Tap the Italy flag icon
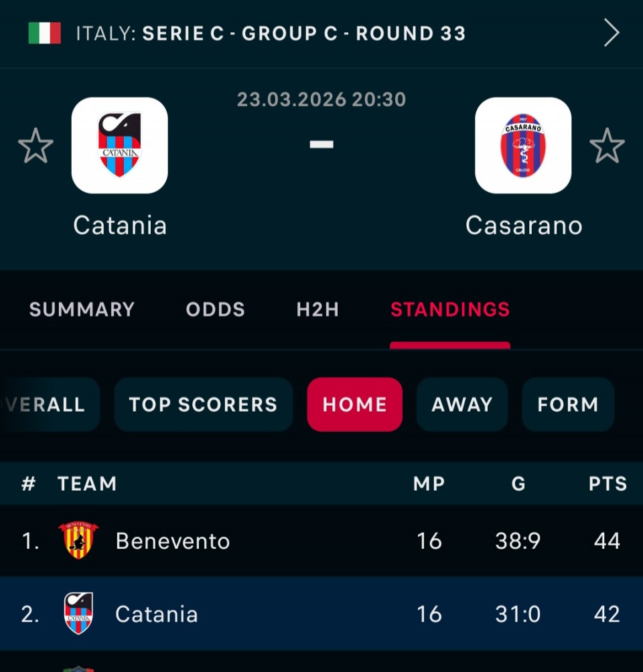Image resolution: width=643 pixels, height=672 pixels. click(x=44, y=33)
